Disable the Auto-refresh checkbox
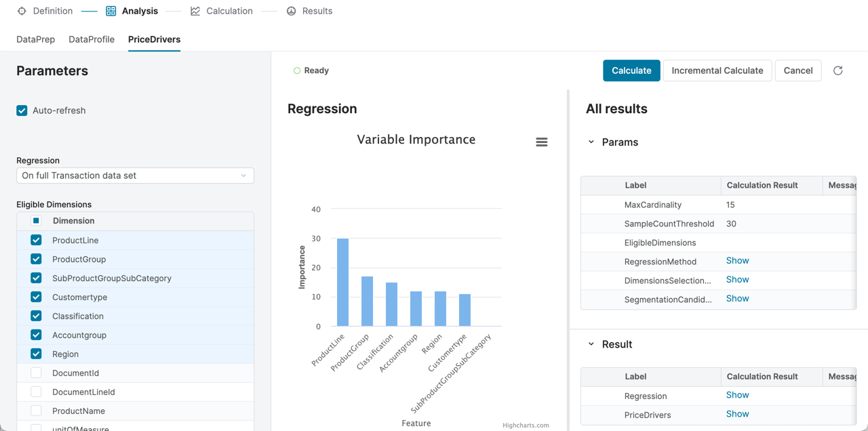The image size is (868, 431). (x=21, y=110)
